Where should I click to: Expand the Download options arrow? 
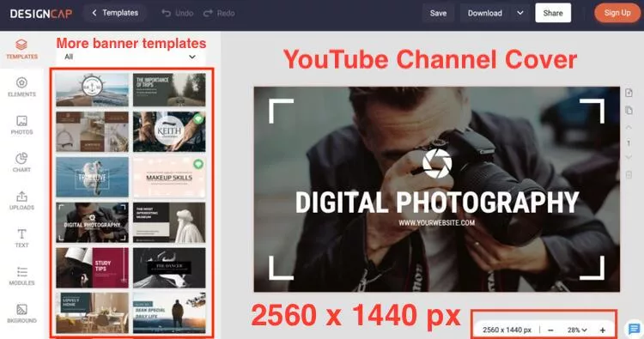520,13
